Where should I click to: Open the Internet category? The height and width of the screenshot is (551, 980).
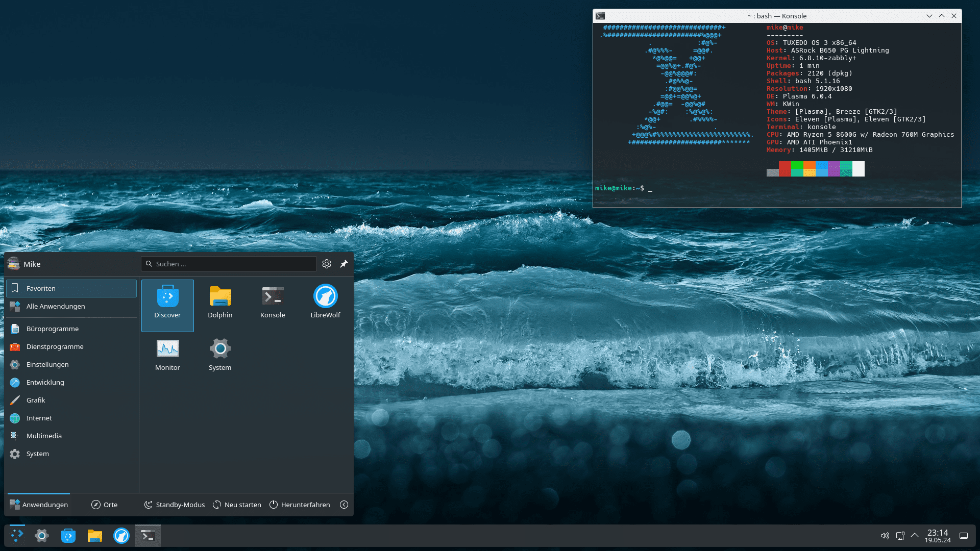point(71,418)
